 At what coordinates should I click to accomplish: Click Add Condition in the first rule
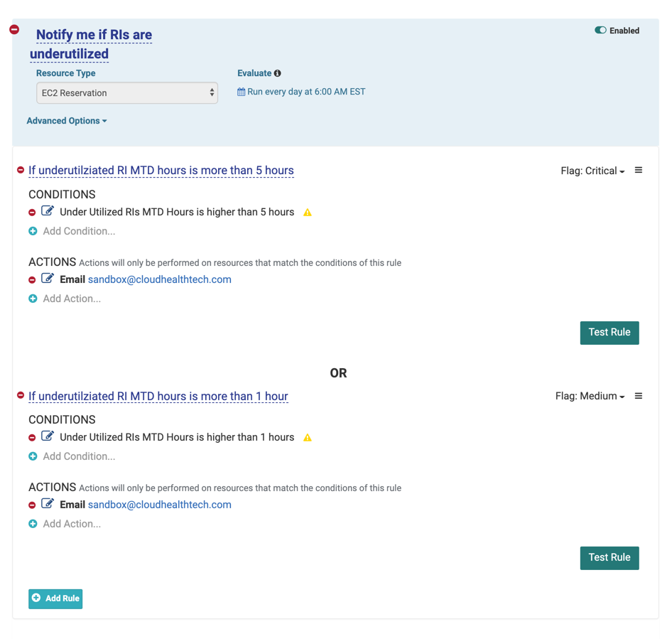pos(78,231)
